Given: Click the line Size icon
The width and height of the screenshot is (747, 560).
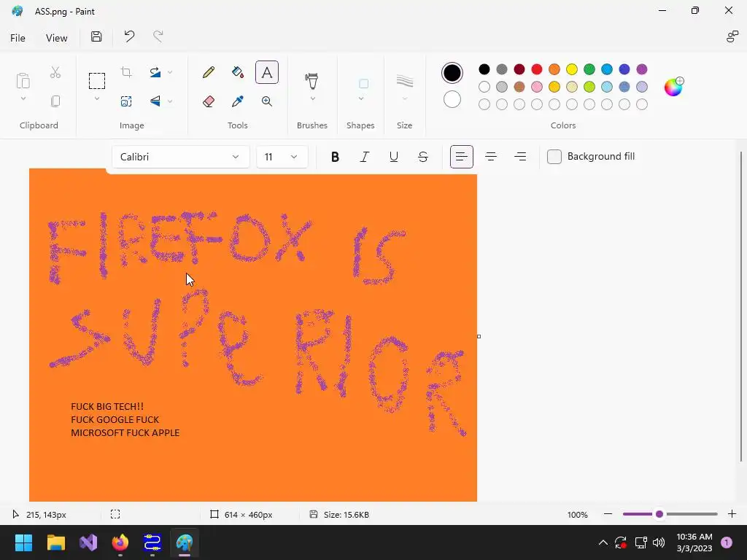Looking at the screenshot, I should click(404, 81).
